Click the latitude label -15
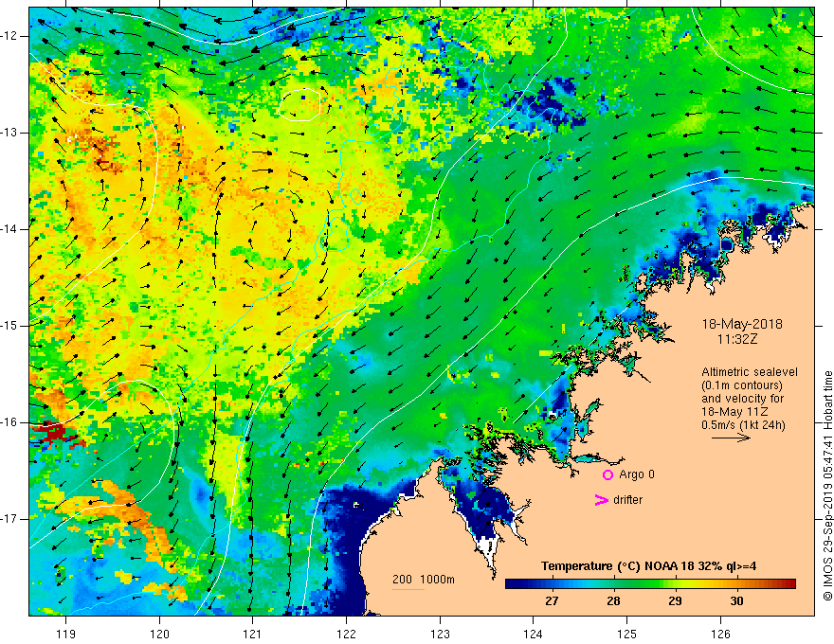The height and width of the screenshot is (644, 834). (x=10, y=326)
